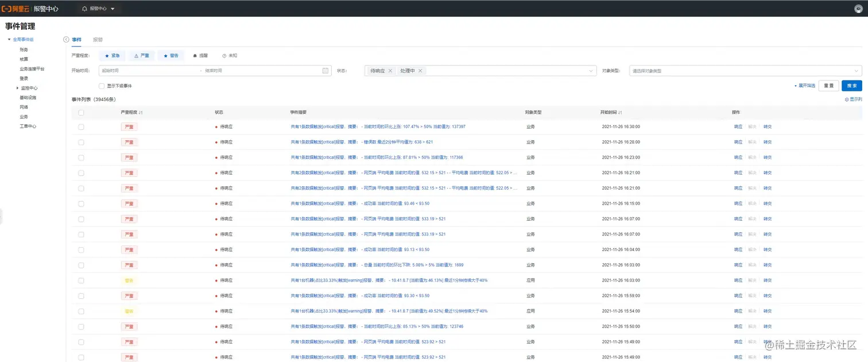Image resolution: width=868 pixels, height=362 pixels.
Task: Select the checkbox for 15:59:00 event
Action: [81, 295]
